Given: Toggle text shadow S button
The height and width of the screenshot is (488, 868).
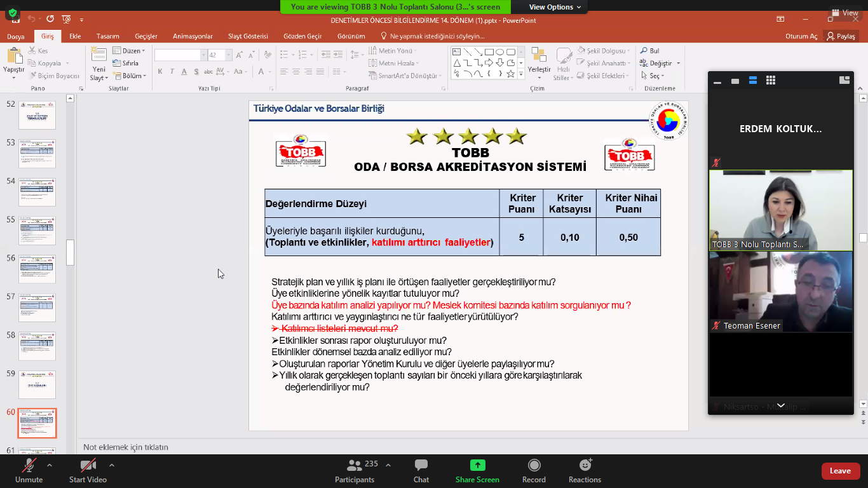Looking at the screenshot, I should (x=196, y=71).
